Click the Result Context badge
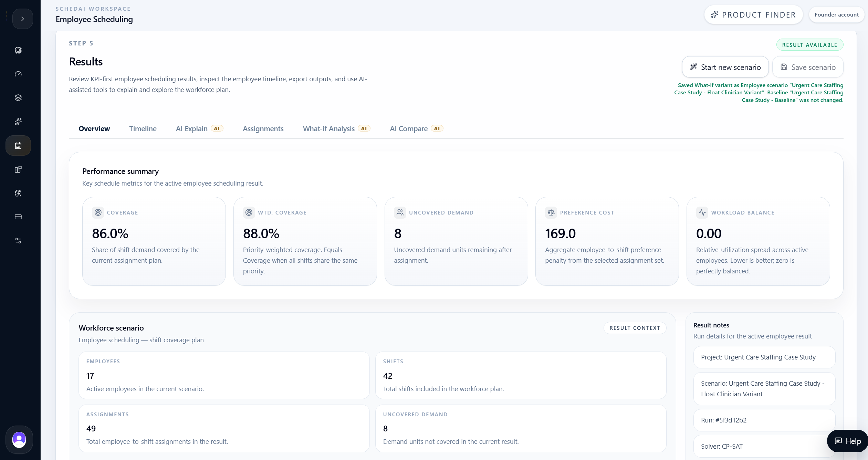The height and width of the screenshot is (460, 868). [635, 328]
